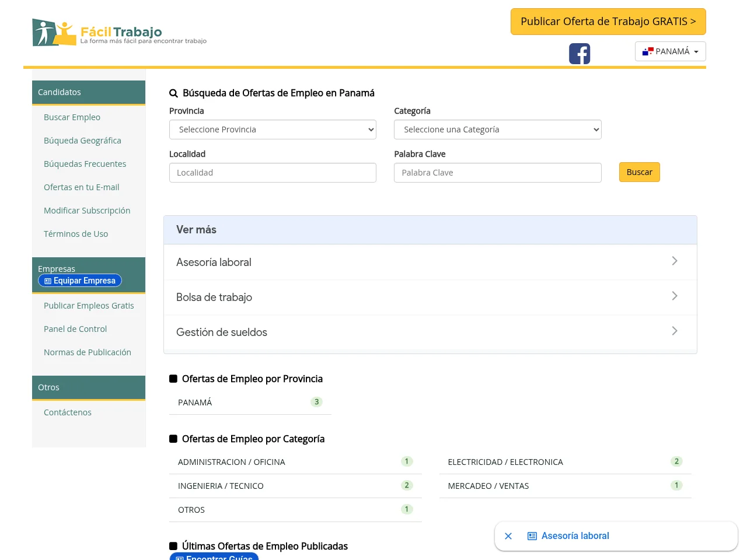Expand Asesoría laboral chevron row
The image size is (747, 560).
point(430,262)
